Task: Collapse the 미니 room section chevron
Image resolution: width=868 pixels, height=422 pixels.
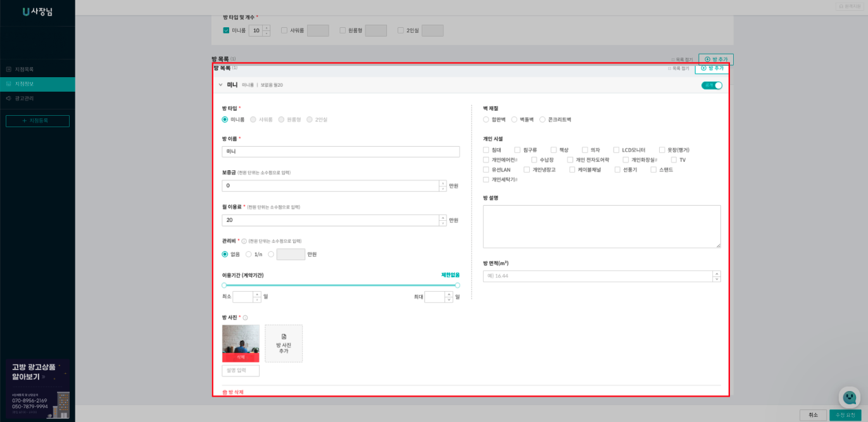Action: click(x=221, y=85)
